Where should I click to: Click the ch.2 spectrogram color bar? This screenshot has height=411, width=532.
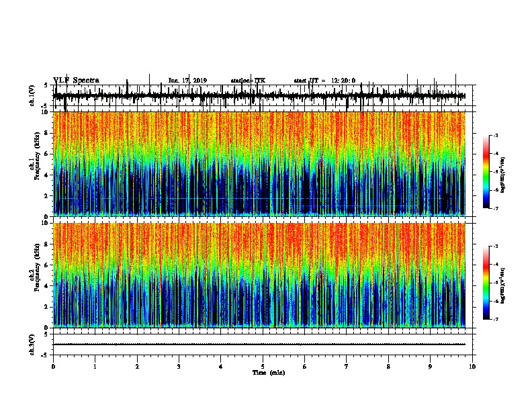486,283
